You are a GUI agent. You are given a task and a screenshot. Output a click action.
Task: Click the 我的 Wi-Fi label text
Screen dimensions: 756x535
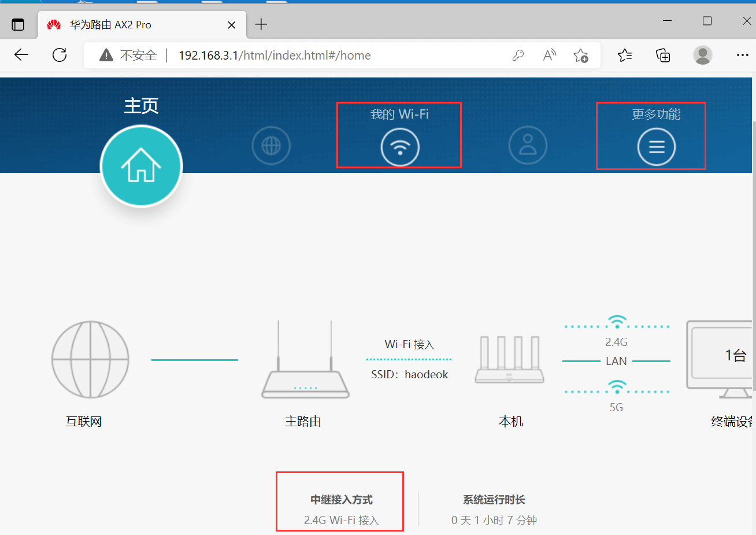(x=399, y=114)
